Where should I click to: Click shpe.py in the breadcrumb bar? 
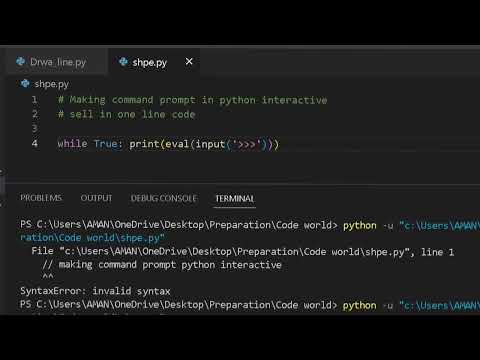pyautogui.click(x=52, y=84)
